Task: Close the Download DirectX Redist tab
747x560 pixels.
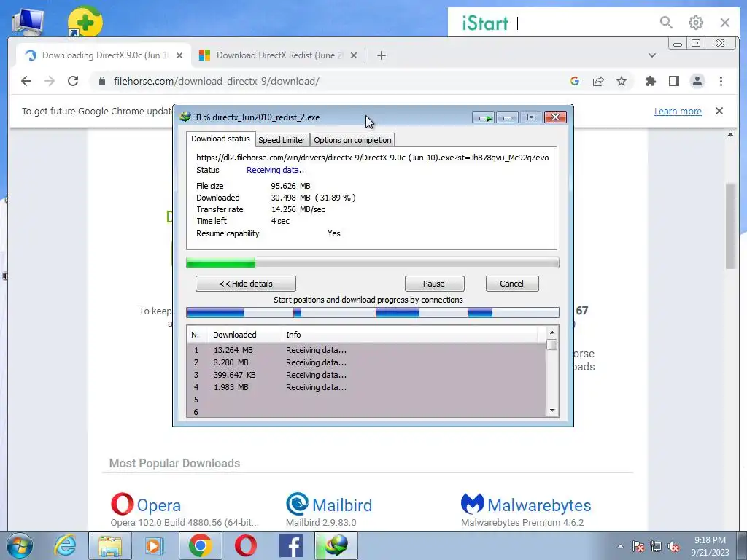Action: 354,55
